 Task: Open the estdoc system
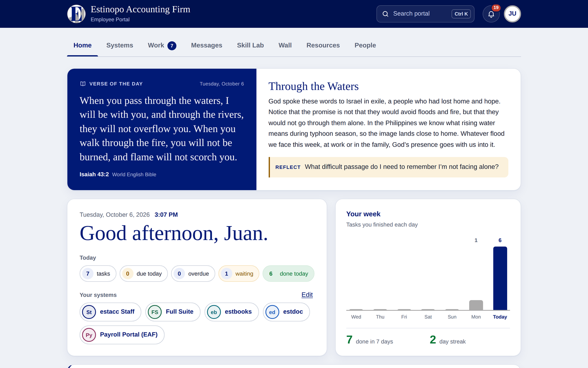click(x=286, y=312)
